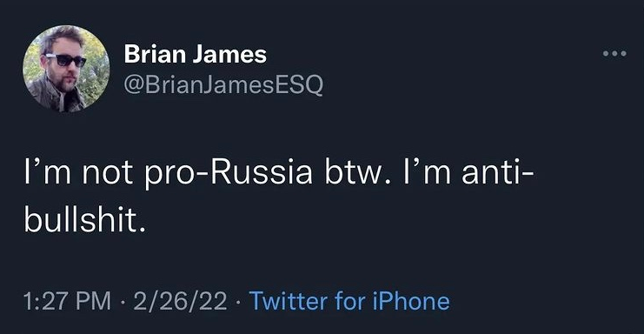Click the Twitter for iPhone source link
This screenshot has width=644, height=334.
coord(349,301)
